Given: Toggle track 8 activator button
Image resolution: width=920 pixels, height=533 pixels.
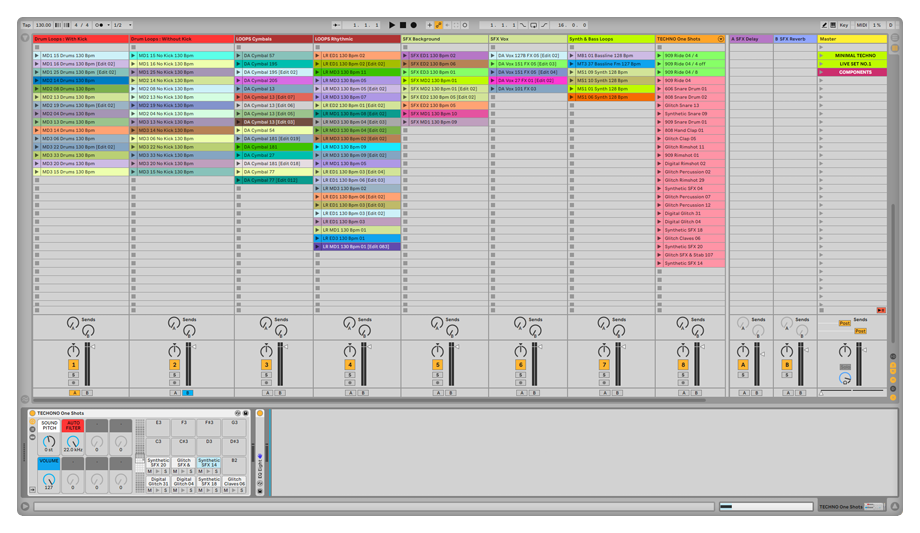Looking at the screenshot, I should coord(683,365).
